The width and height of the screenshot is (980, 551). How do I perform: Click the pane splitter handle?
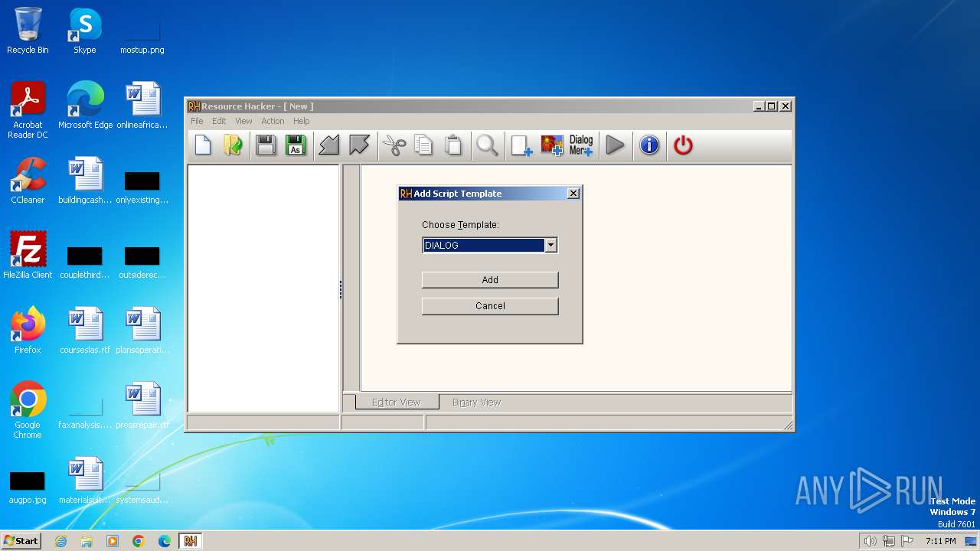[341, 289]
